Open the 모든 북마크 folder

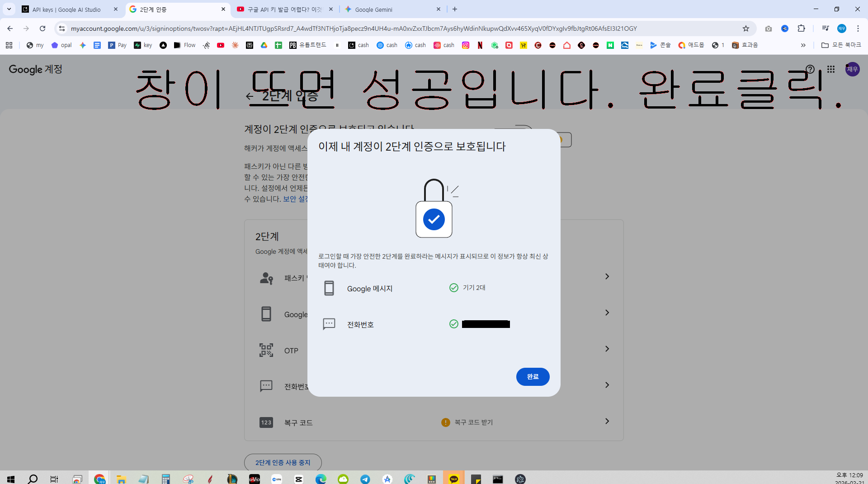tap(841, 45)
